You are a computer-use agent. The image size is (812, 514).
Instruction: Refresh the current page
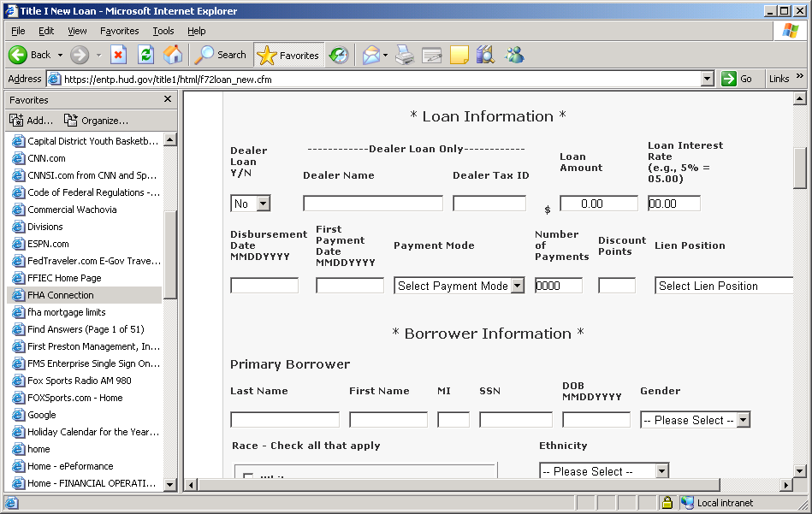(x=145, y=56)
